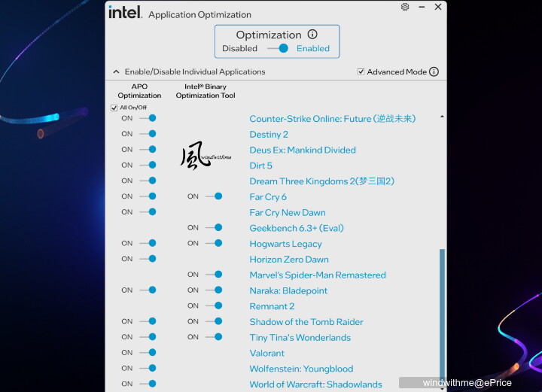Disable APO for Horizon Zero Dawn
This screenshot has width=542, height=392.
pos(148,259)
